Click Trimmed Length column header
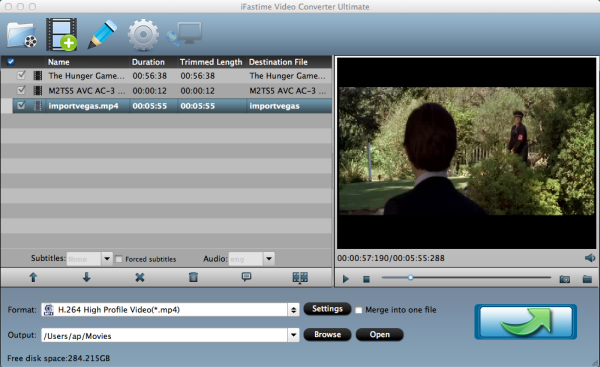 (x=211, y=62)
